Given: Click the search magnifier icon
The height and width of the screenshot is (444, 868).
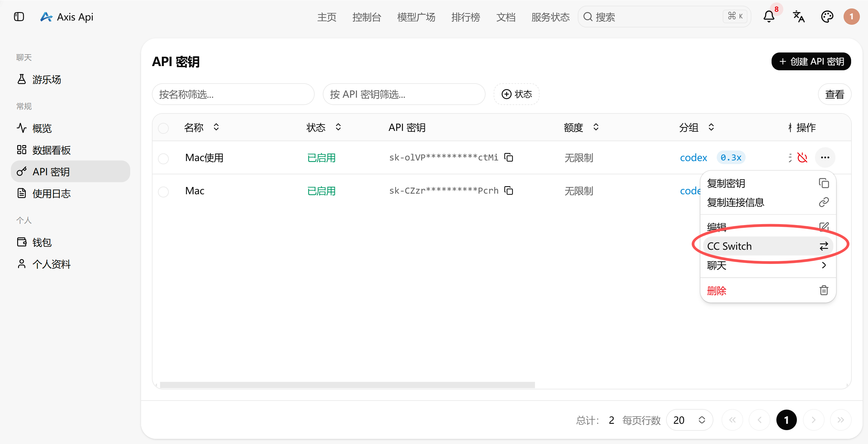Looking at the screenshot, I should tap(588, 17).
